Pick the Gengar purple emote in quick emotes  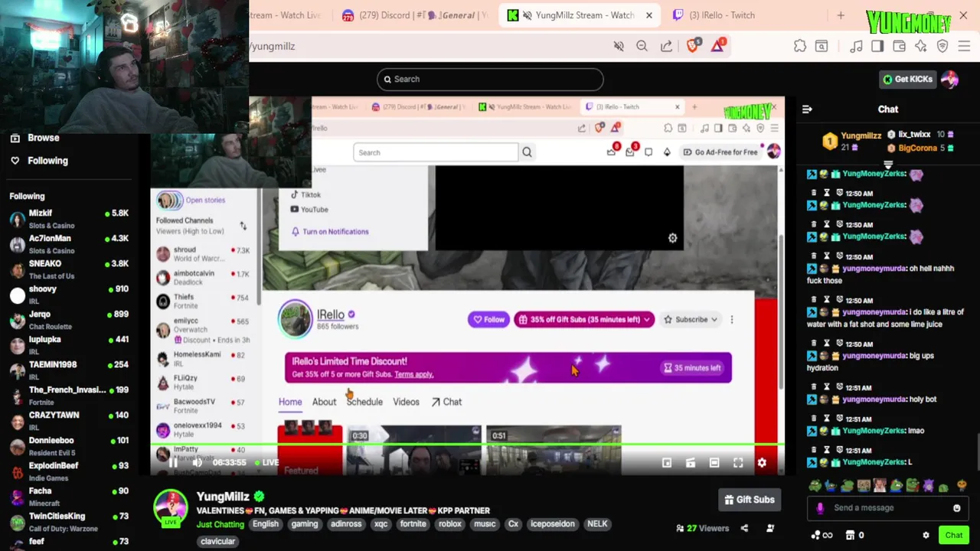point(929,485)
